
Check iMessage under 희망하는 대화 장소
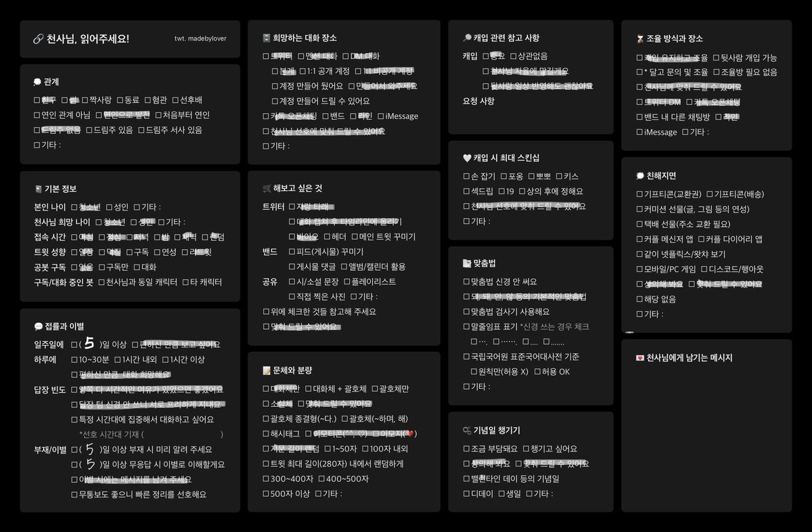coord(380,116)
